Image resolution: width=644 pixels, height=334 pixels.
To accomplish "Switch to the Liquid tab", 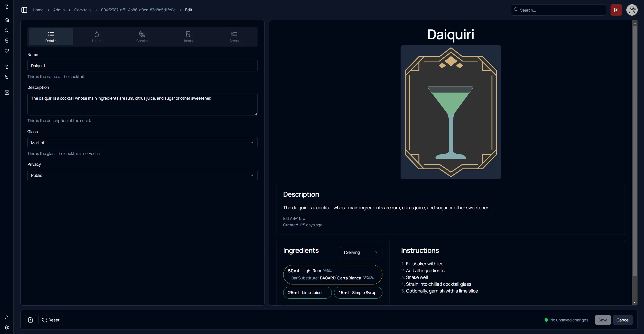I will coord(96,36).
